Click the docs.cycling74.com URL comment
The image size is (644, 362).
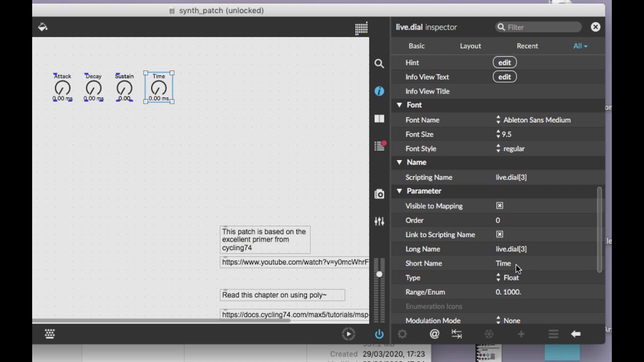[294, 315]
